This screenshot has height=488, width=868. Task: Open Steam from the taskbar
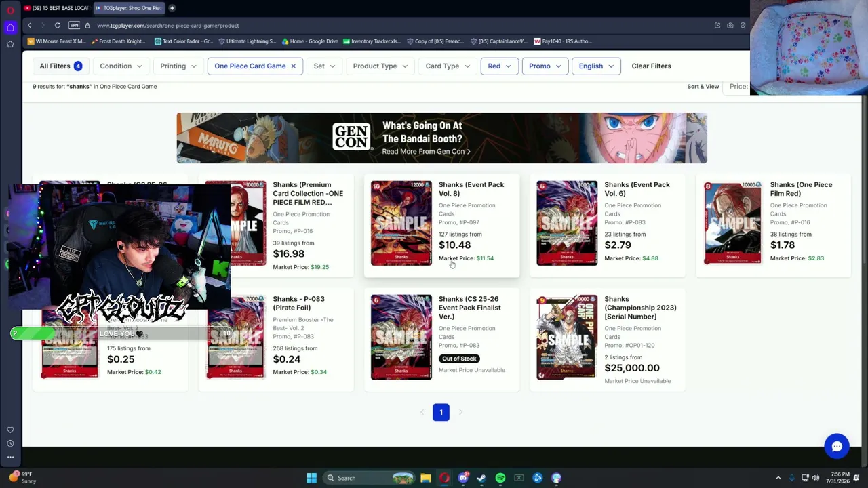pos(481,478)
